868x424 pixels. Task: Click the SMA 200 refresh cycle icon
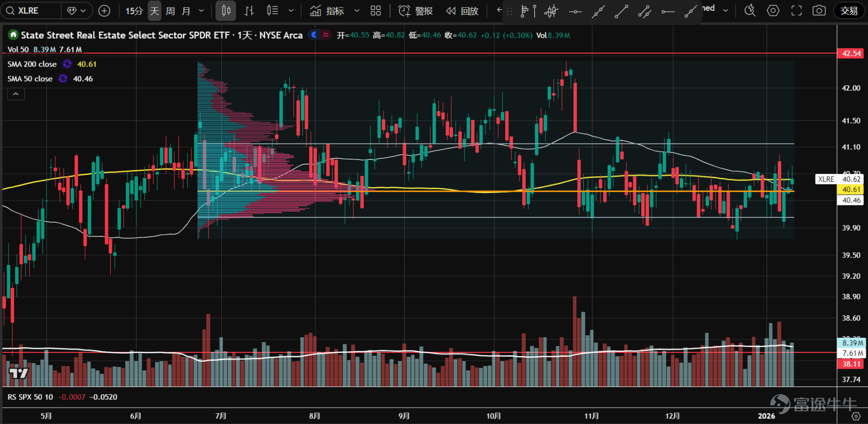tap(67, 64)
